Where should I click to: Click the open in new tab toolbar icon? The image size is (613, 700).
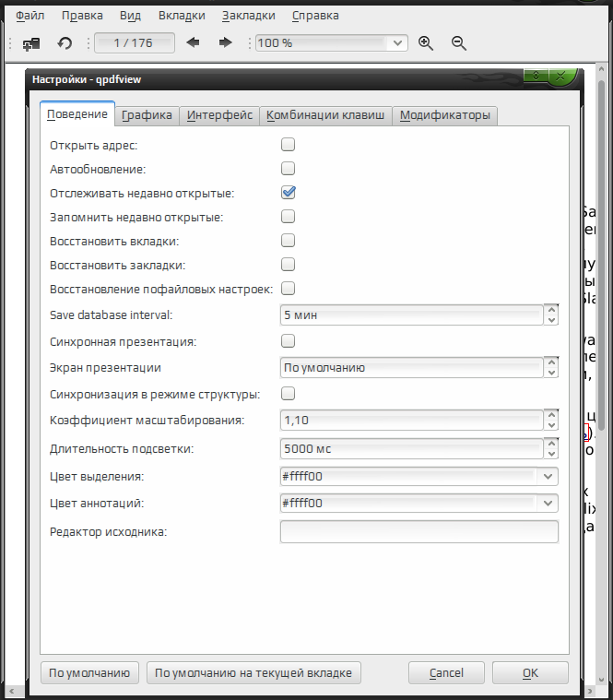31,43
